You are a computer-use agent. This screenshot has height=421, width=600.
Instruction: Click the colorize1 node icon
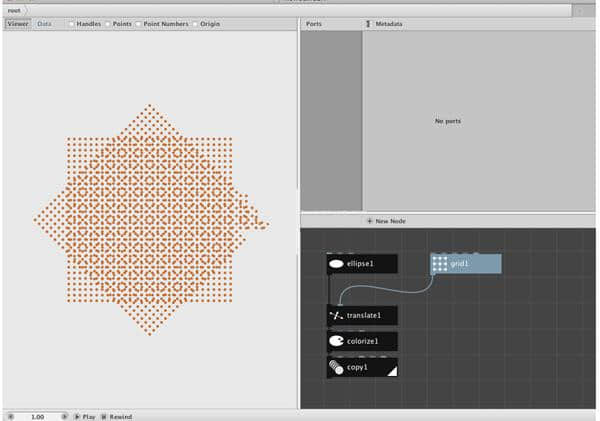click(337, 341)
